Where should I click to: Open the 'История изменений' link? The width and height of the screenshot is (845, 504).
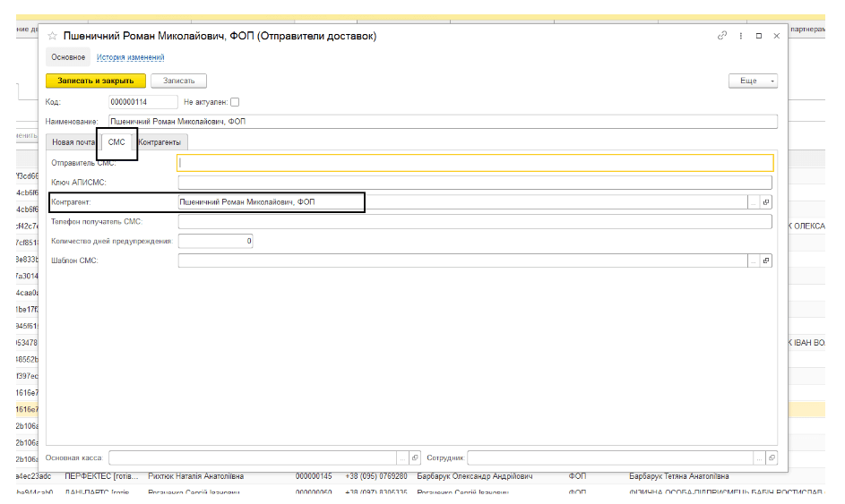pos(131,57)
